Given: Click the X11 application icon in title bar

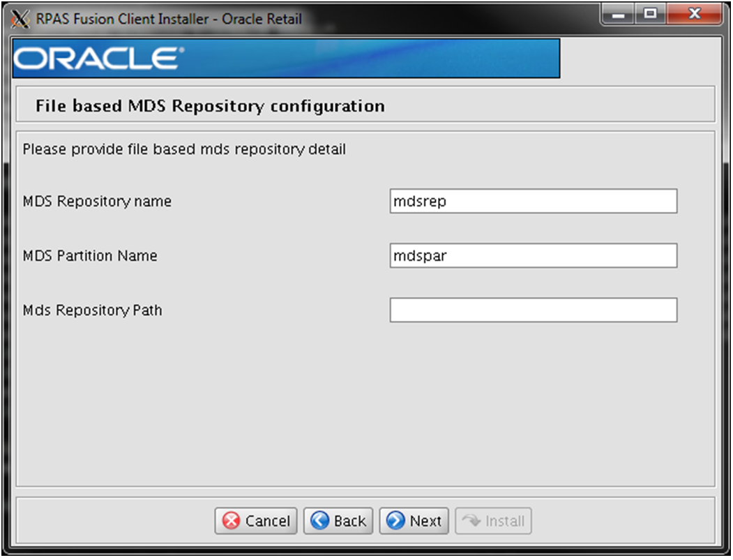Looking at the screenshot, I should coord(20,19).
